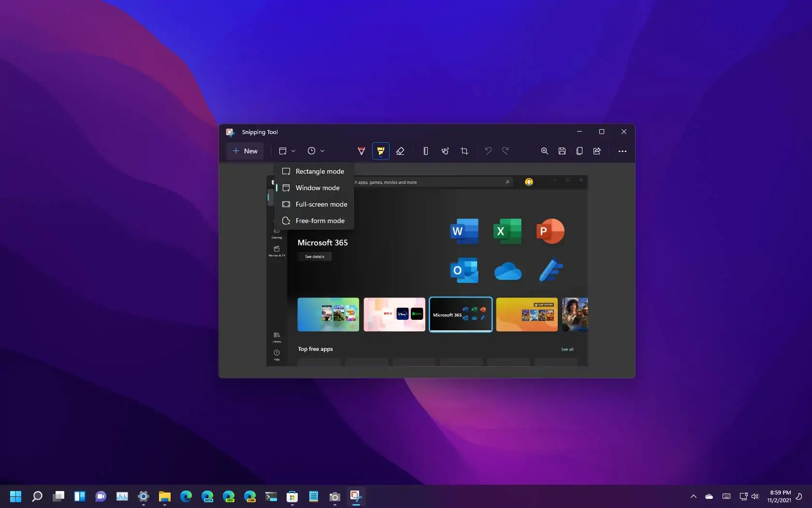Choose Full-screen mode
The image size is (812, 508).
(314, 204)
